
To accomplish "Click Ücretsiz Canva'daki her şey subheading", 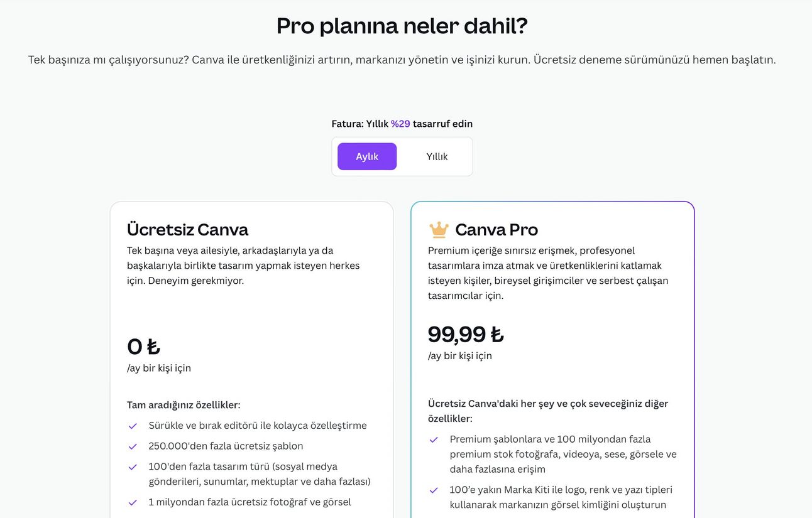I will coord(548,411).
